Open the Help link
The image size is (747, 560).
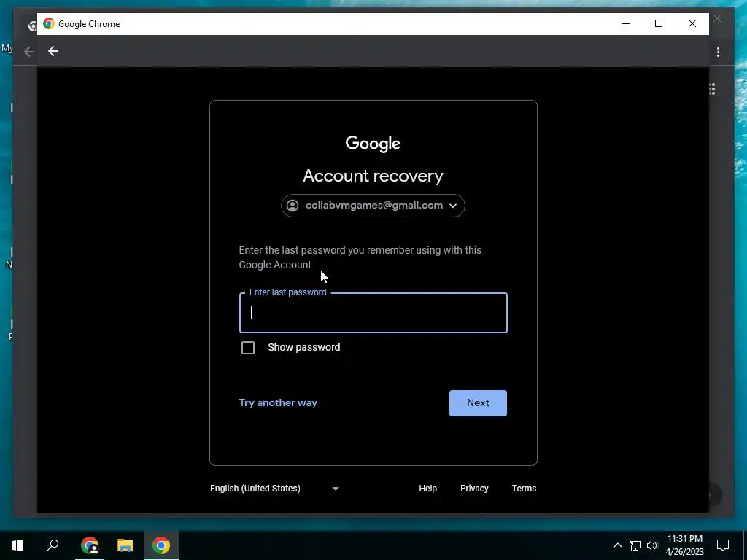pyautogui.click(x=427, y=488)
